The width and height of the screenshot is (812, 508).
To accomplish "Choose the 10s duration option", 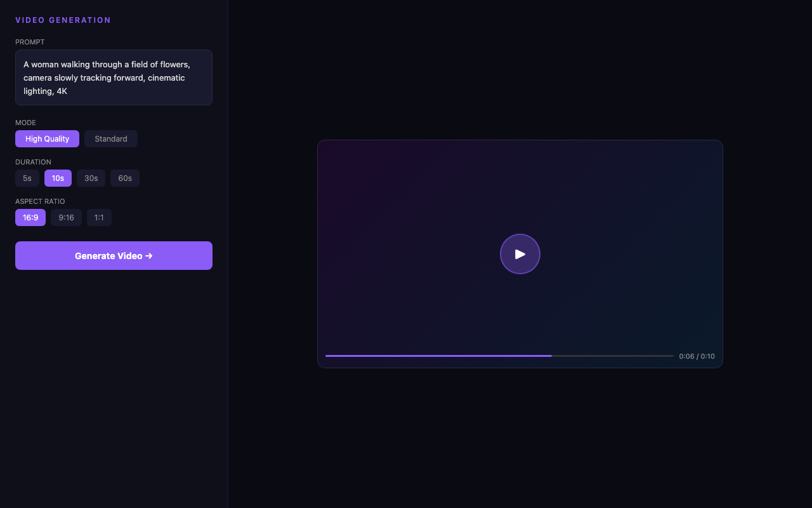I will (58, 178).
